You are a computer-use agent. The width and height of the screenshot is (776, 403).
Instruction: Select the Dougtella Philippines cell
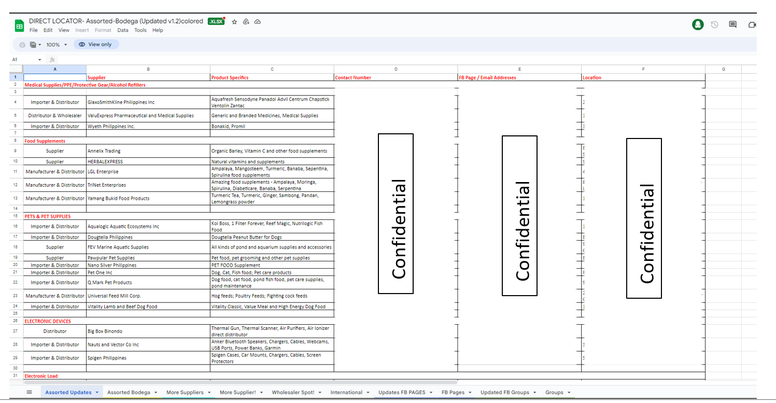(148, 237)
